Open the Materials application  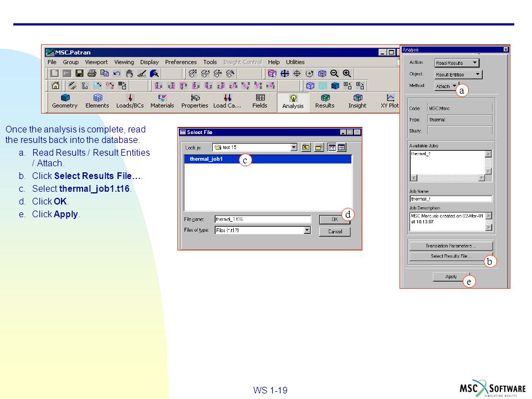coord(162,101)
